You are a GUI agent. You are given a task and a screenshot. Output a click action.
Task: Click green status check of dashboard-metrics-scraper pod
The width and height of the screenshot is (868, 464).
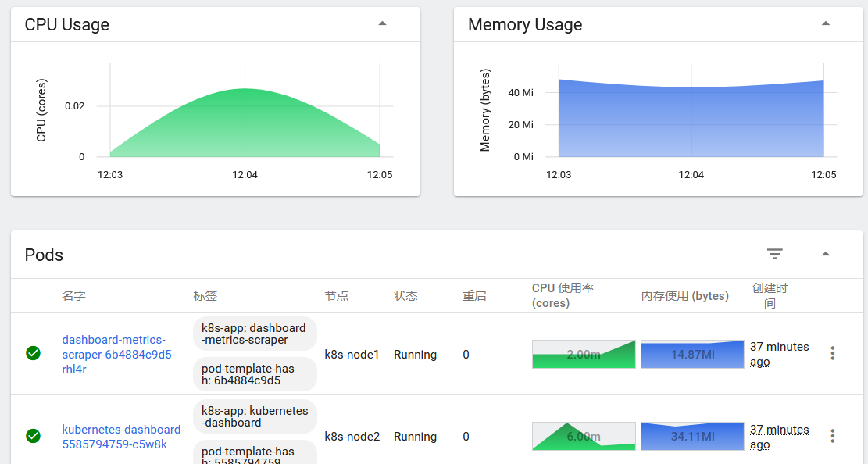click(x=34, y=353)
